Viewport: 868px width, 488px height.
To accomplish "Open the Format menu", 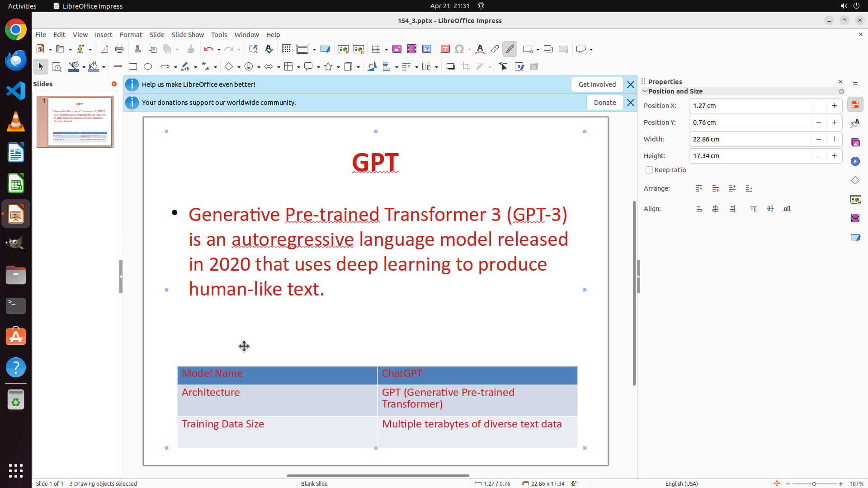I will coord(131,35).
